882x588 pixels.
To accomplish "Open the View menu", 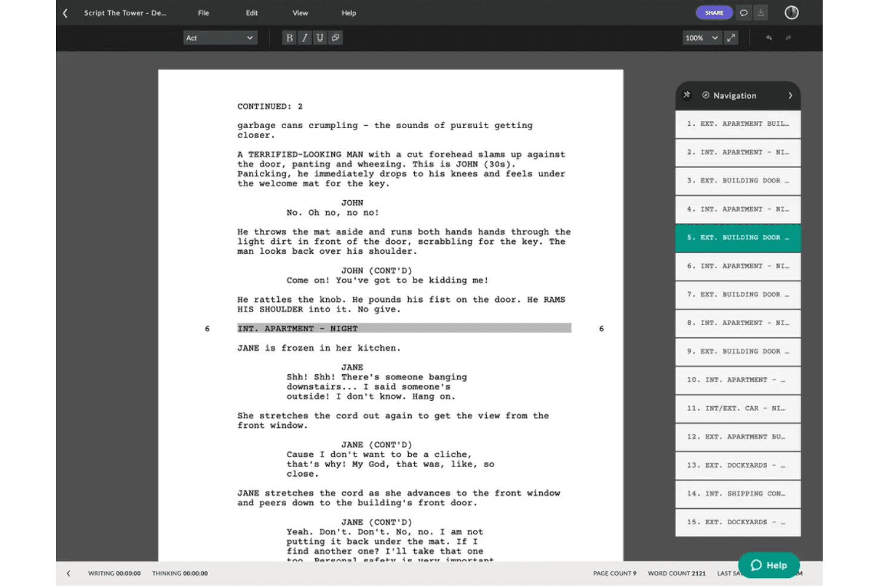I will point(300,13).
